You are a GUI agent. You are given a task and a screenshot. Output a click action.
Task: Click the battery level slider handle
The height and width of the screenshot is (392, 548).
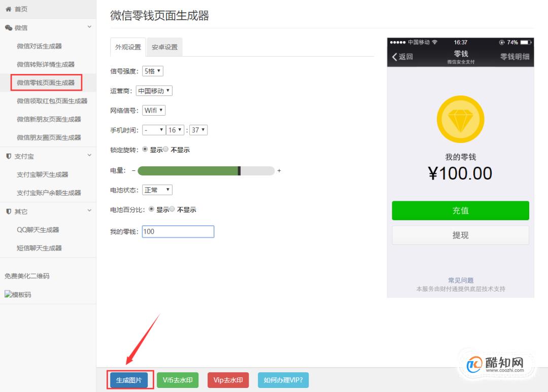tap(239, 171)
